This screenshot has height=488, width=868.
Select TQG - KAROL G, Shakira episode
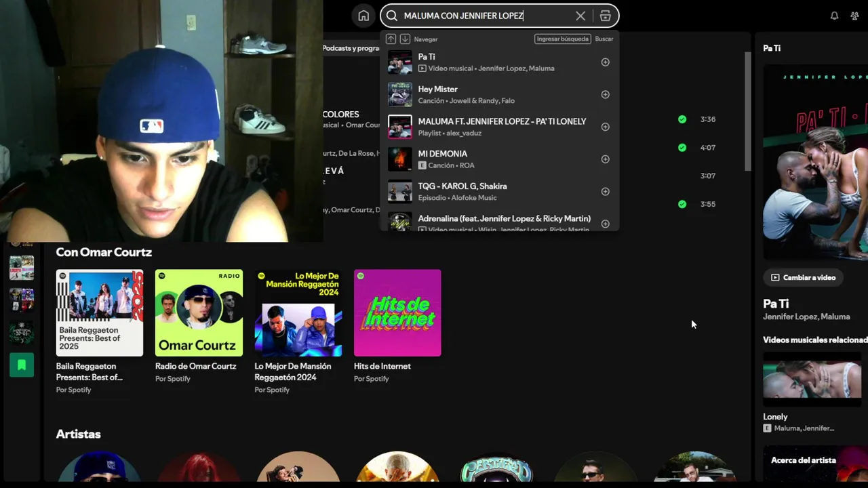500,192
